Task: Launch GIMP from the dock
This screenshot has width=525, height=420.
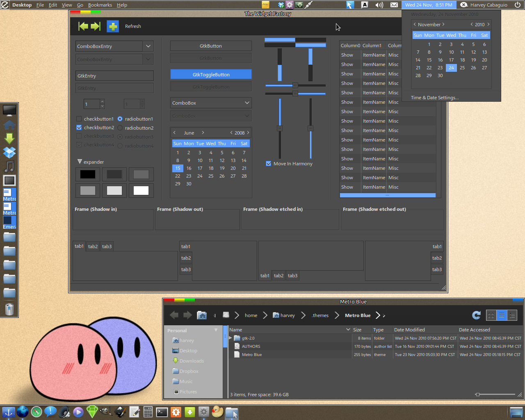Action: [x=106, y=411]
